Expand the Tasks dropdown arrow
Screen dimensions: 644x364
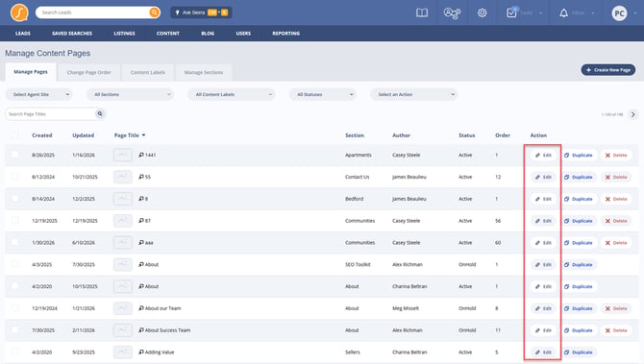tap(541, 13)
